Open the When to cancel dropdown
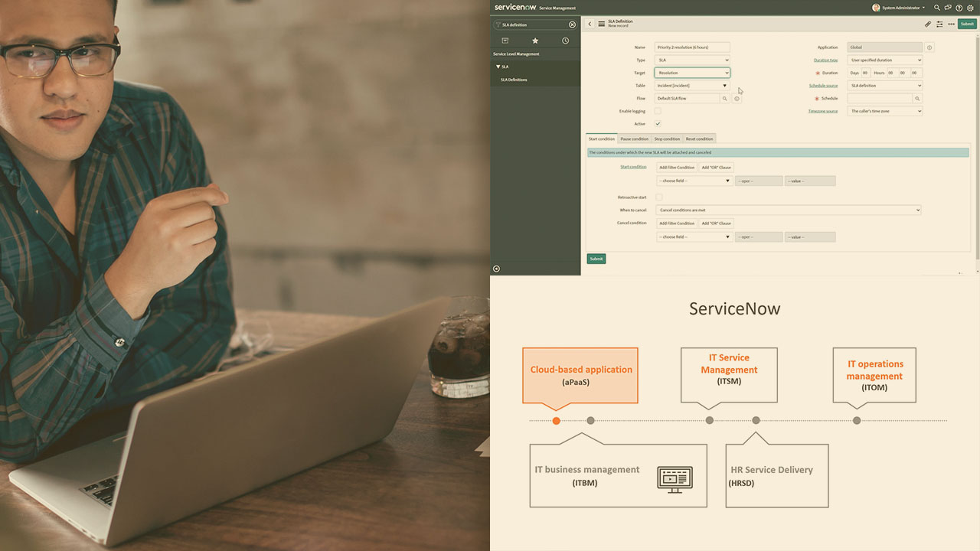 coord(789,210)
